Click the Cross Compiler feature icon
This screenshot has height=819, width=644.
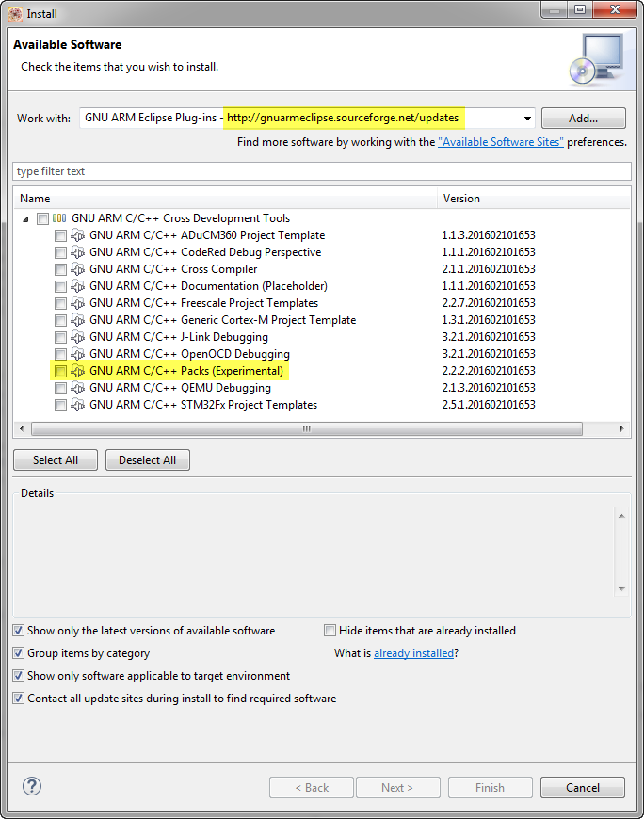[78, 269]
